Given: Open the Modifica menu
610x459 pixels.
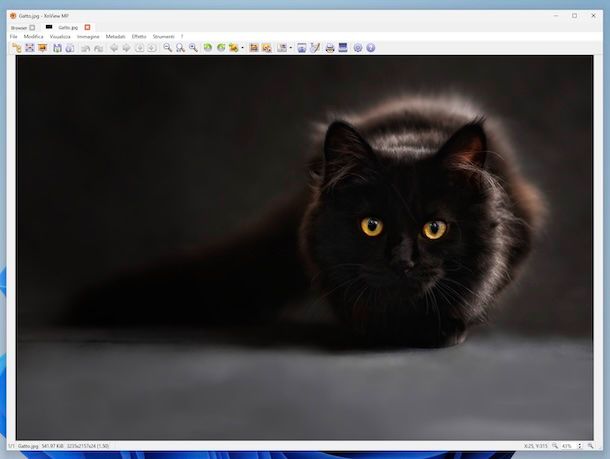Looking at the screenshot, I should [33, 37].
